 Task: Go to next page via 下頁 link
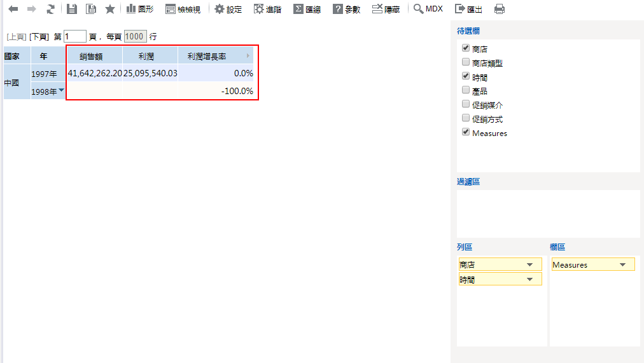(39, 37)
